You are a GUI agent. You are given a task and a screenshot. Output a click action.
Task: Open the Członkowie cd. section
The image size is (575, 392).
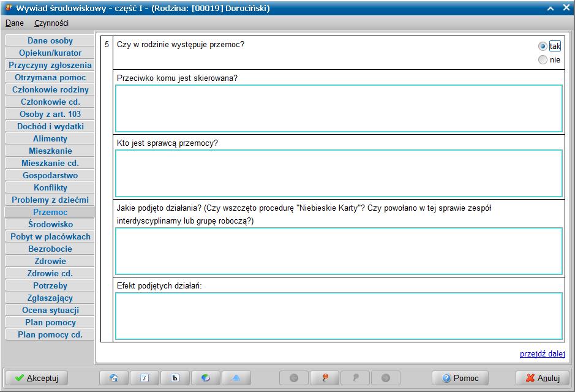(50, 102)
